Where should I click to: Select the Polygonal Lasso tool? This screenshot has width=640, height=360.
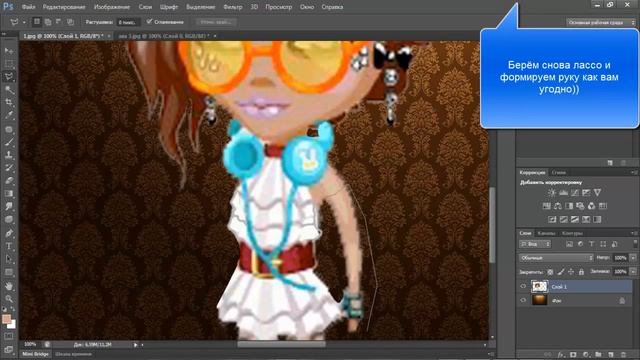[x=9, y=77]
